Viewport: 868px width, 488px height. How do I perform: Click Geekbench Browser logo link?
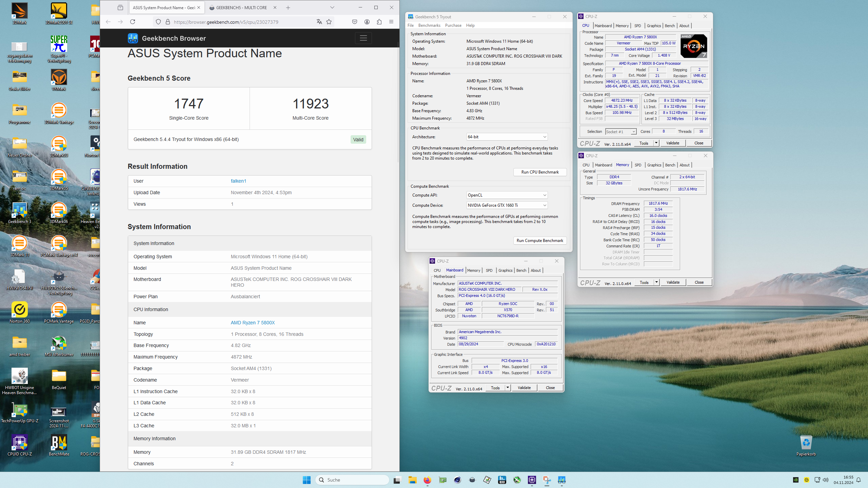click(x=167, y=38)
